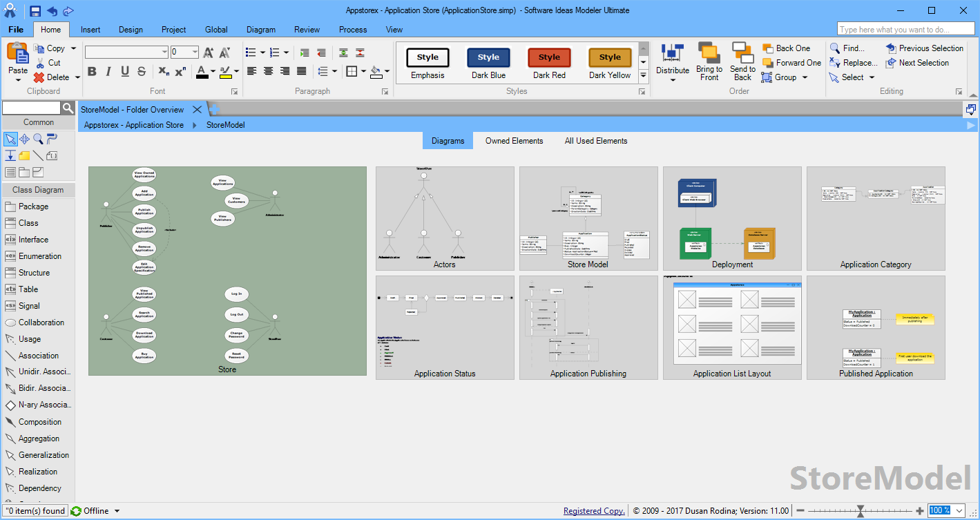Image resolution: width=980 pixels, height=520 pixels.
Task: Open bullet list style dropdown
Action: coord(264,52)
